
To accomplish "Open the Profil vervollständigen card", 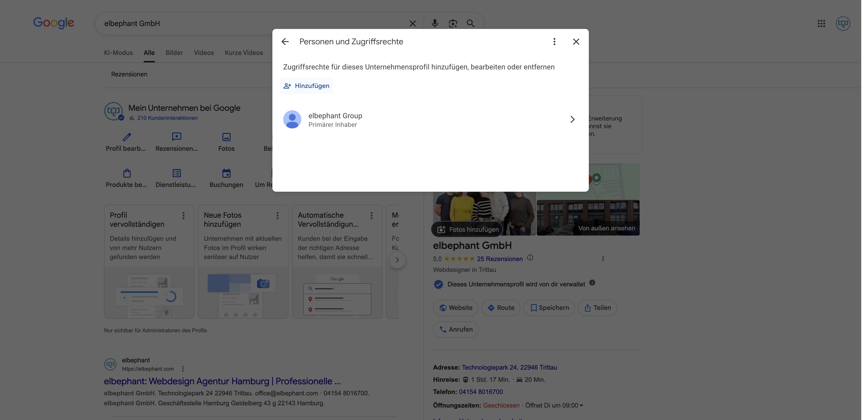I will tap(149, 262).
